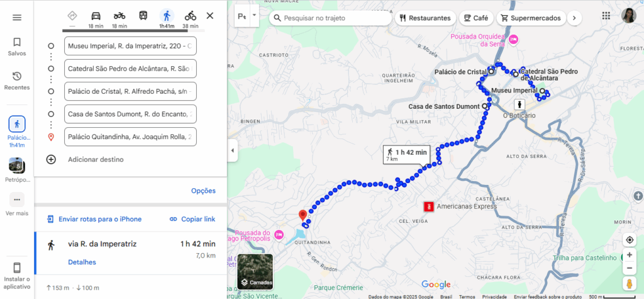The width and height of the screenshot is (644, 299).
Task: Zoom in the map
Action: coord(629,255)
